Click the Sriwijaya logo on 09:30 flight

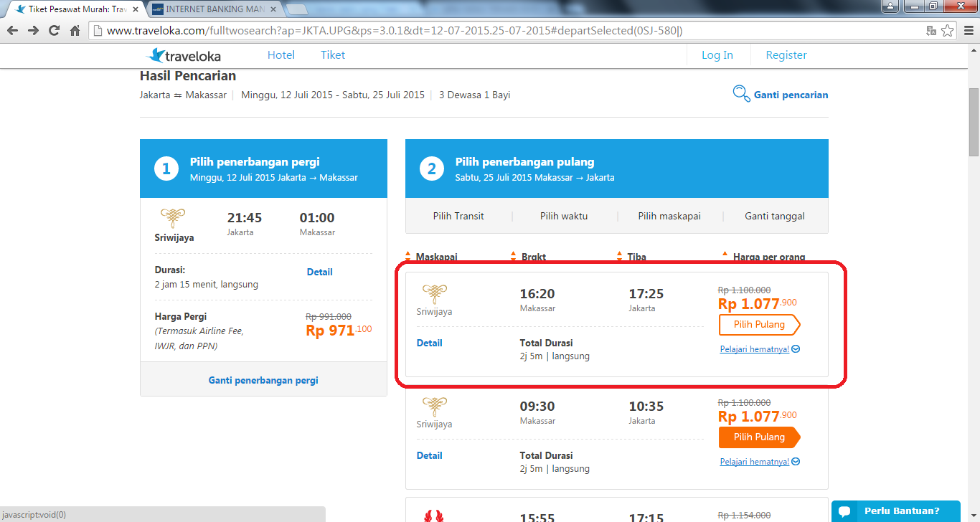435,405
